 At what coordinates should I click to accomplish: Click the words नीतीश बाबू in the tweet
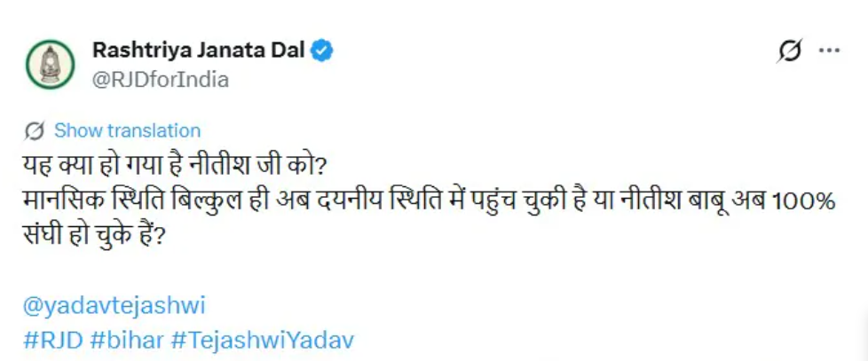673,202
